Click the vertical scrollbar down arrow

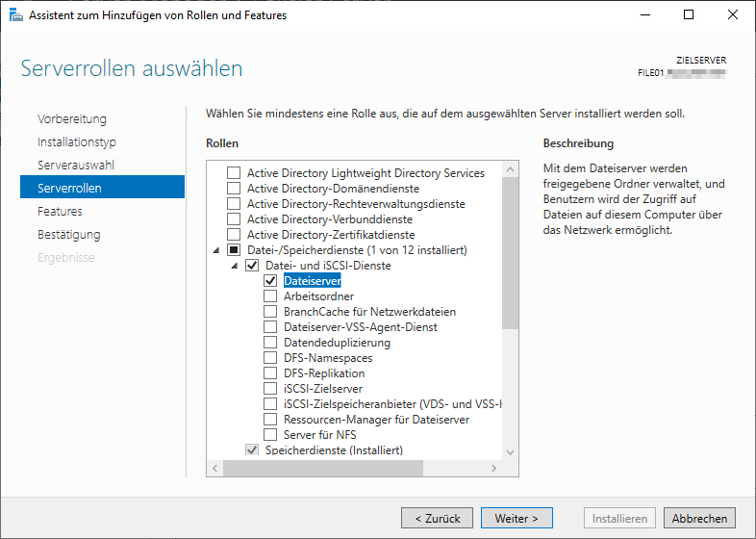[x=510, y=451]
